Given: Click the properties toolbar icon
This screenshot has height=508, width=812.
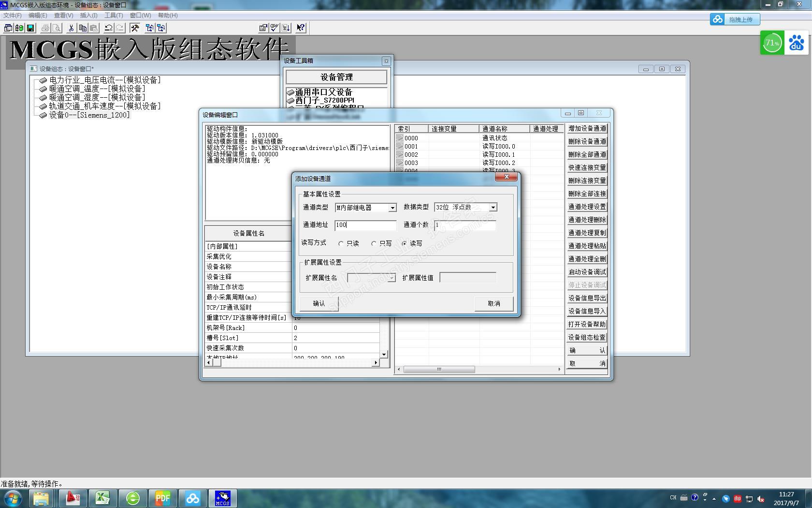Looking at the screenshot, I should point(263,28).
